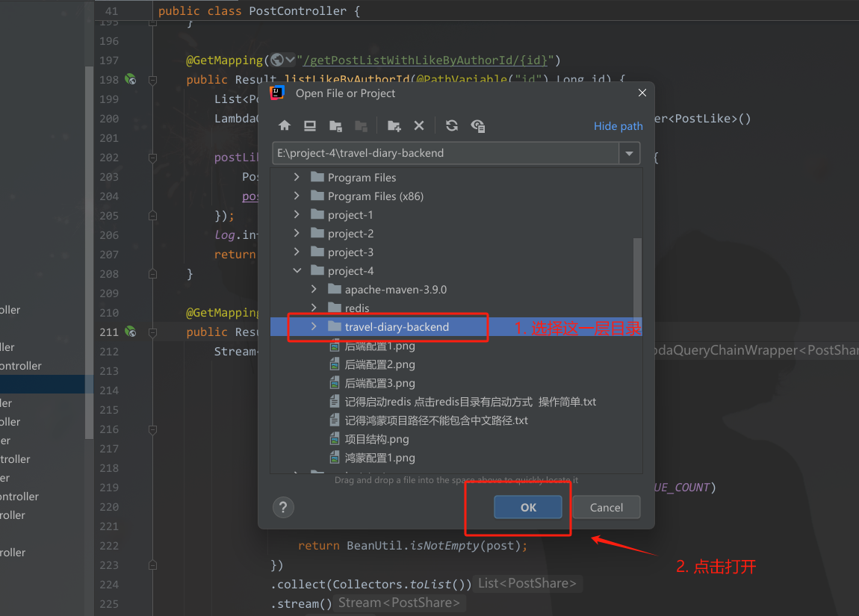
Task: Click PostController class name in sticky header
Action: [297, 11]
